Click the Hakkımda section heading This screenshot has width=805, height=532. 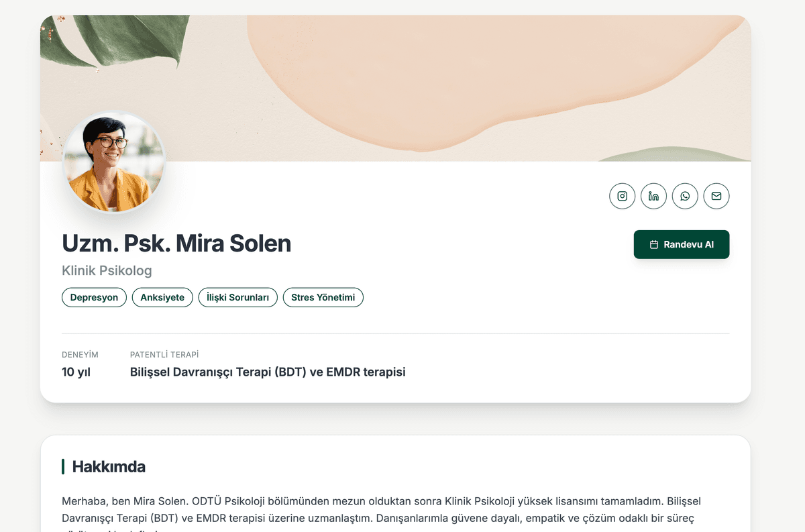109,466
